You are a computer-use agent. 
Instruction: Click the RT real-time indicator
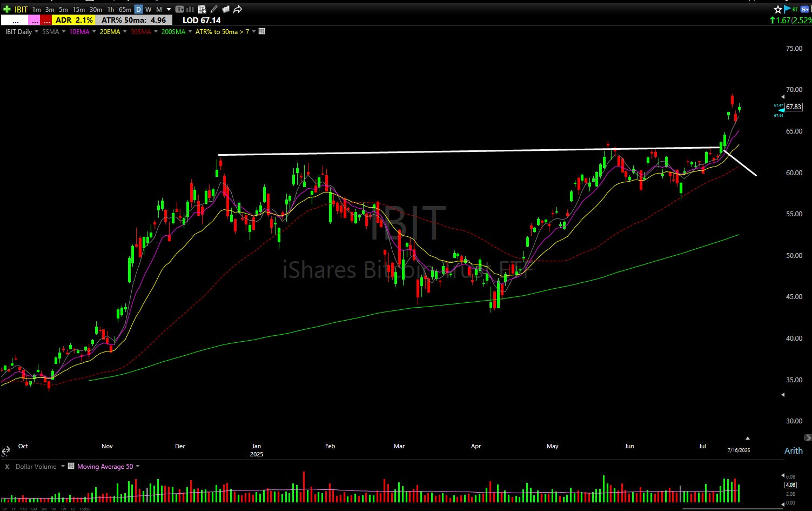click(795, 9)
